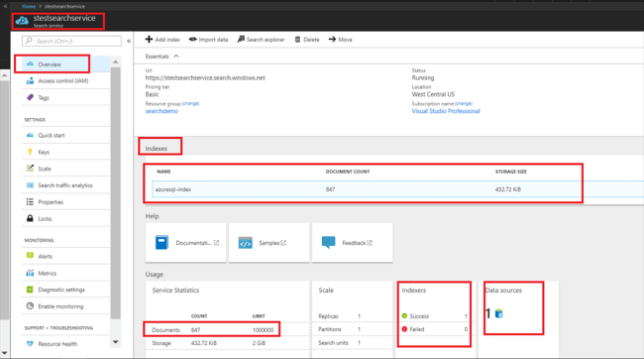Collapse the sidebar menu with double chevron

pyautogui.click(x=129, y=41)
